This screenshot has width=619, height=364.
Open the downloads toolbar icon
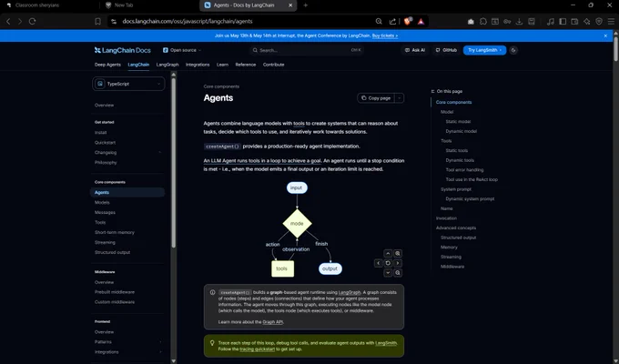[x=520, y=22]
